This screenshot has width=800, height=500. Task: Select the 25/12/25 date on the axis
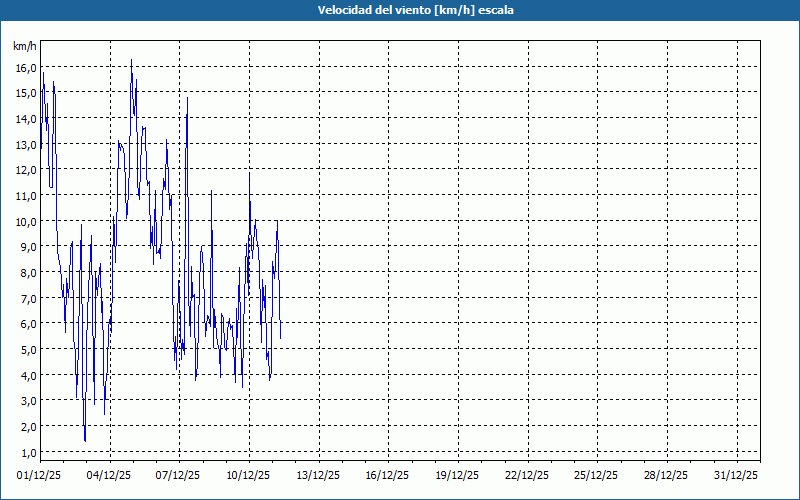coord(597,476)
